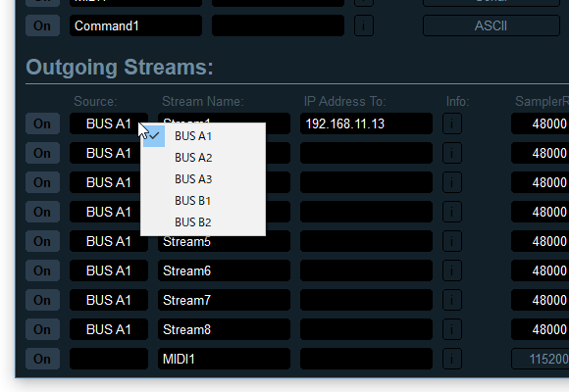Open info for the Command1 incoming stream
The width and height of the screenshot is (569, 392).
[x=364, y=25]
